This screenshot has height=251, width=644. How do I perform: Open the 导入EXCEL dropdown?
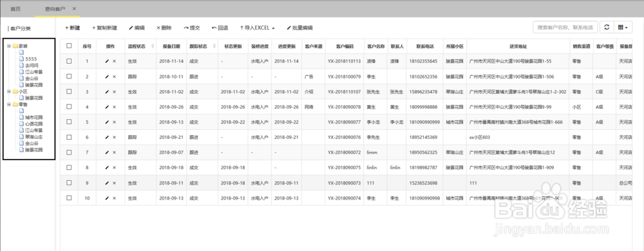coord(258,28)
